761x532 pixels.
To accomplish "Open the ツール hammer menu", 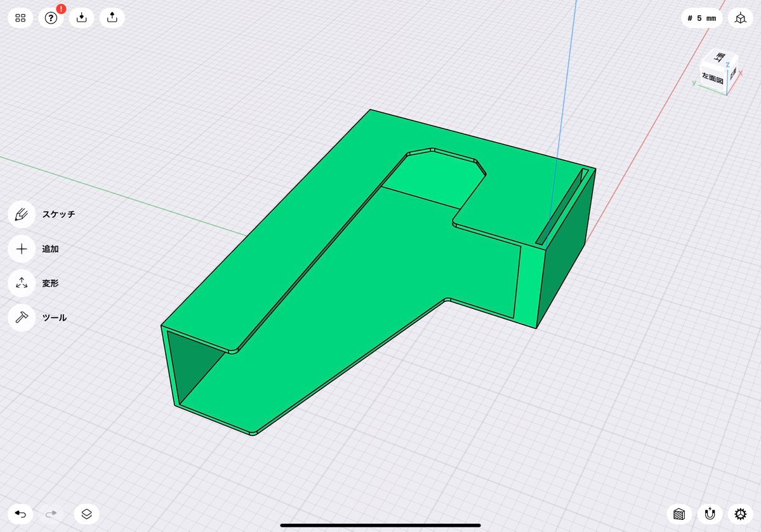I will click(22, 317).
